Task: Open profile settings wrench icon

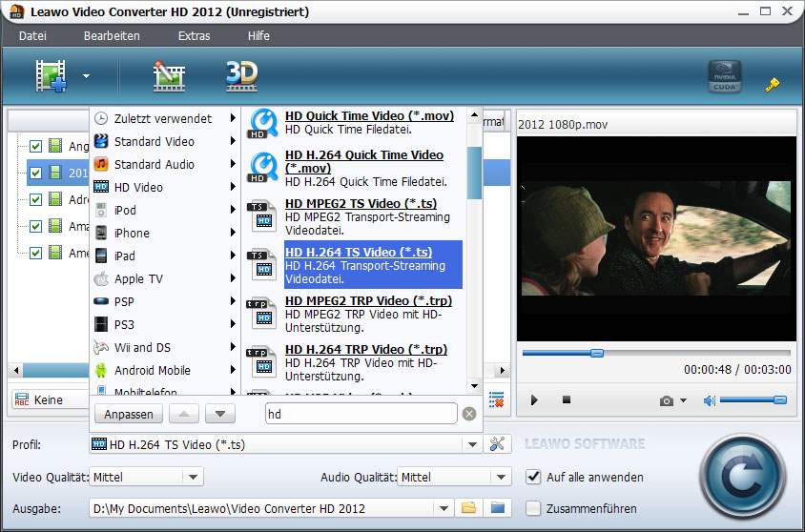Action: [496, 444]
